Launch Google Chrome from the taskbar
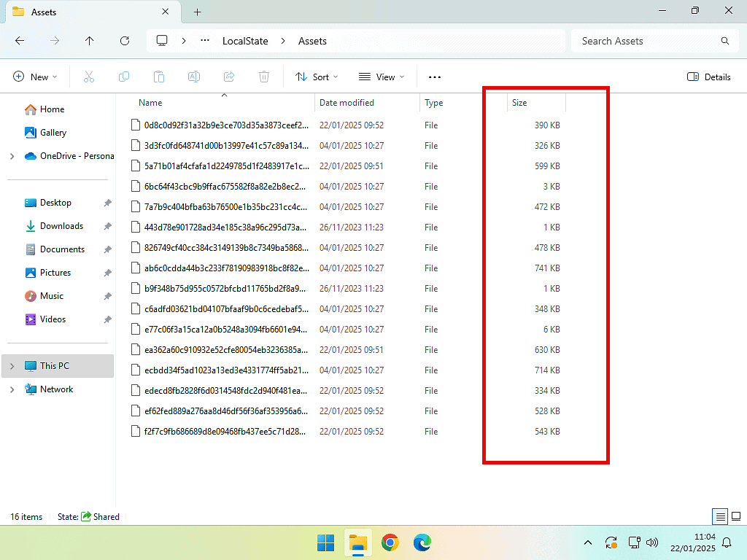This screenshot has height=560, width=747. pyautogui.click(x=390, y=542)
